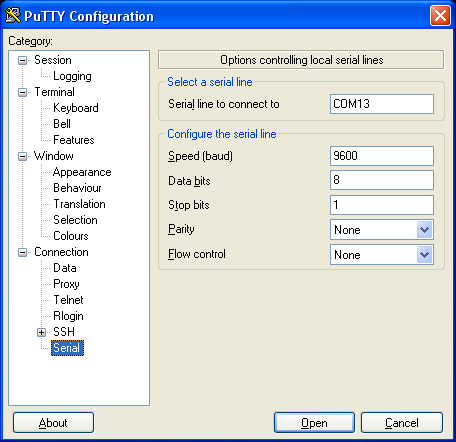Viewport: 456px width, 442px height.
Task: Click the "Stop bits" label
Action: [189, 205]
